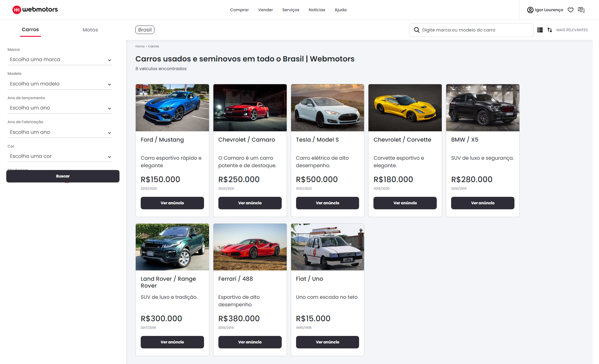Switch to list view icon

540,30
